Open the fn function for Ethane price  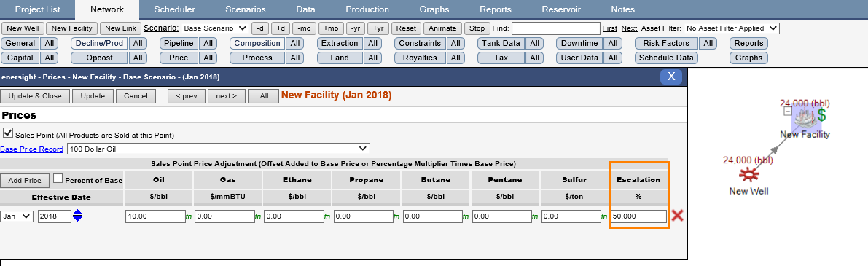[328, 217]
